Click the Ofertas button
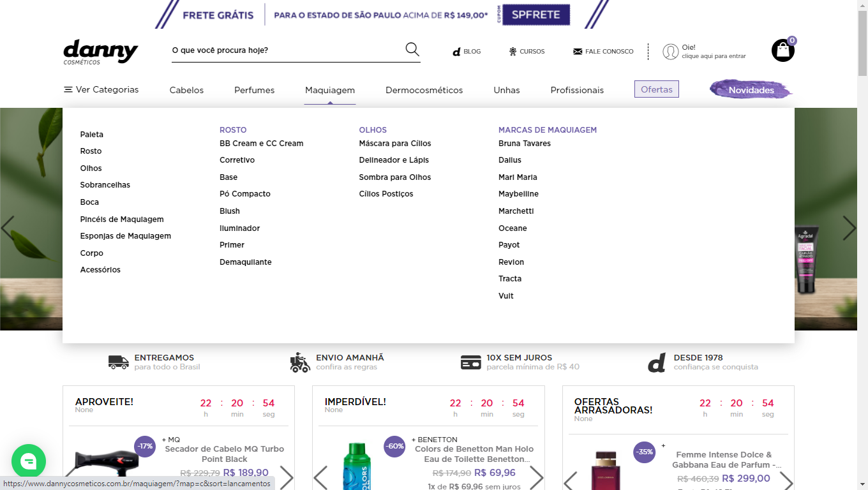This screenshot has width=868, height=490. pyautogui.click(x=657, y=89)
